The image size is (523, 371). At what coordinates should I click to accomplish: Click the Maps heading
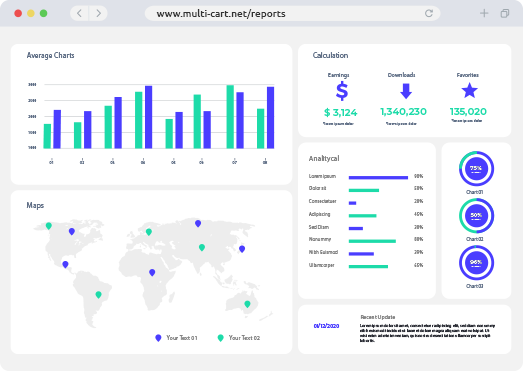35,205
